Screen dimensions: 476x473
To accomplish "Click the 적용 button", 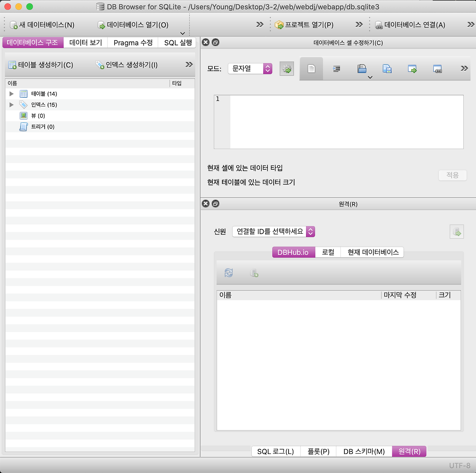I will pos(453,175).
